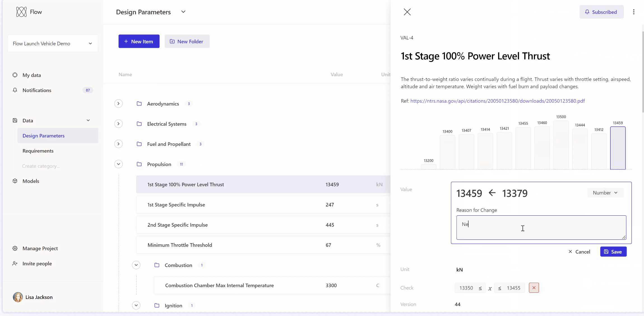Select Design Parameters in sidebar
Image resolution: width=644 pixels, height=316 pixels.
click(44, 136)
